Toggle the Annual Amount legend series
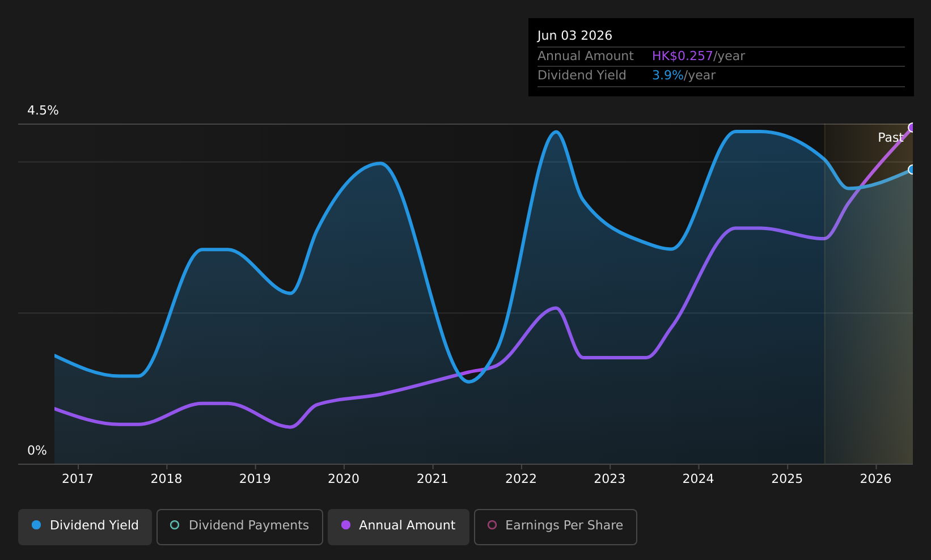 pos(399,527)
